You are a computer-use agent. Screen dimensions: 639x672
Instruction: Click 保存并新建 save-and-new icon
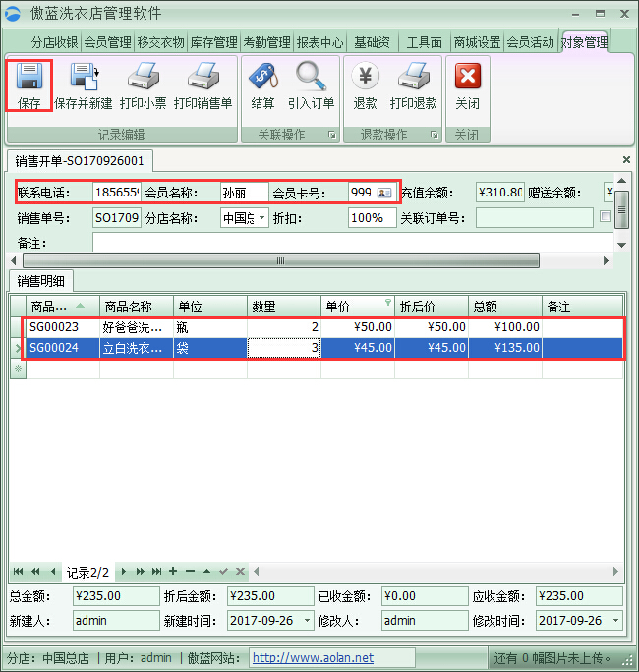(x=83, y=77)
